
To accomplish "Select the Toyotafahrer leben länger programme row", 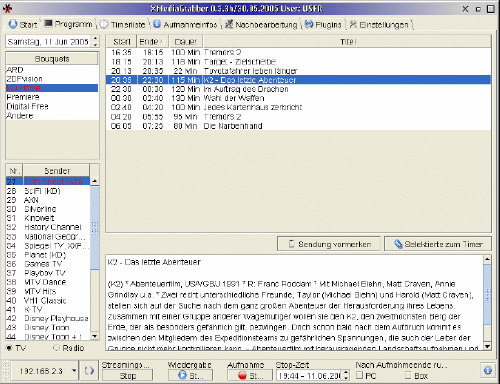I will click(298, 71).
